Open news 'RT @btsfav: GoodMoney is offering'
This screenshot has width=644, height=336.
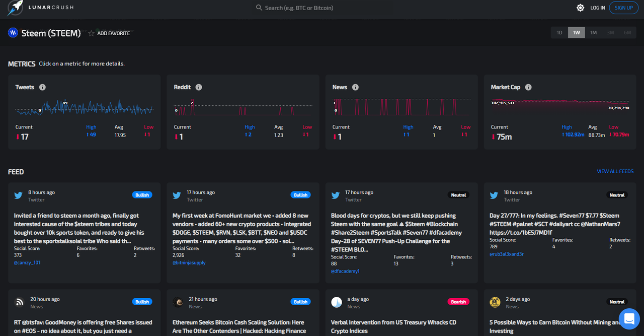[83, 326]
